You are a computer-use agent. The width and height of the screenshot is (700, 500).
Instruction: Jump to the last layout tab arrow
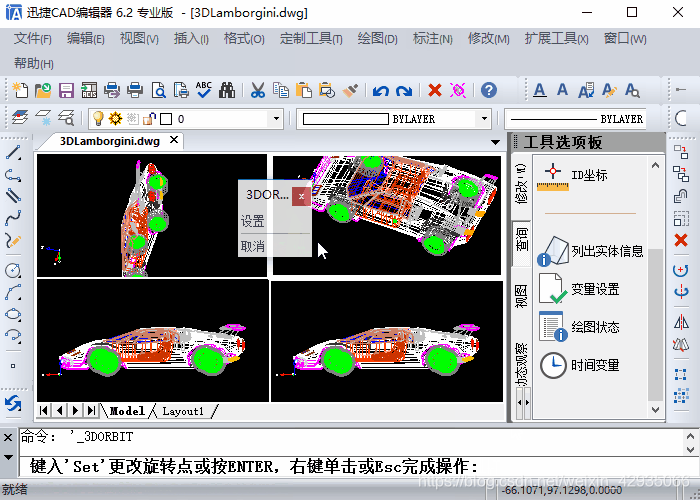pos(92,411)
